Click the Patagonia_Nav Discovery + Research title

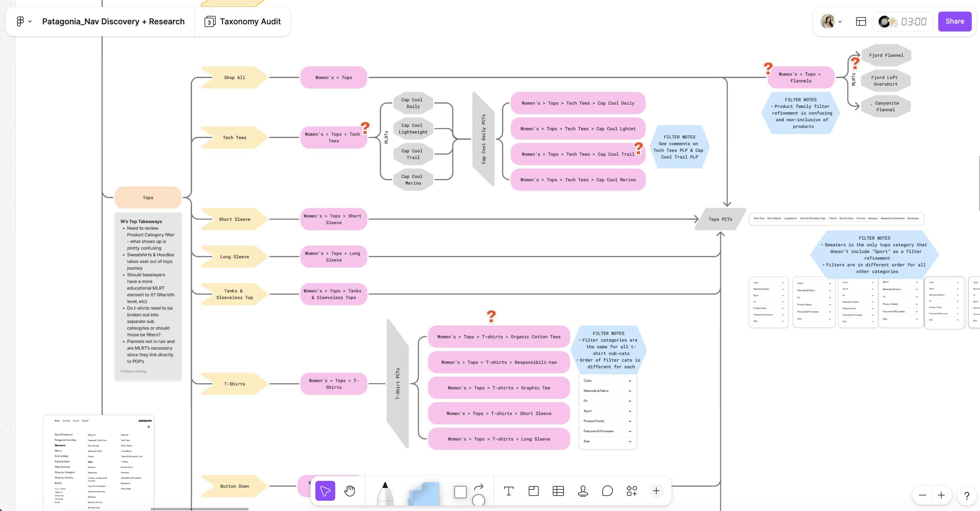tap(113, 22)
